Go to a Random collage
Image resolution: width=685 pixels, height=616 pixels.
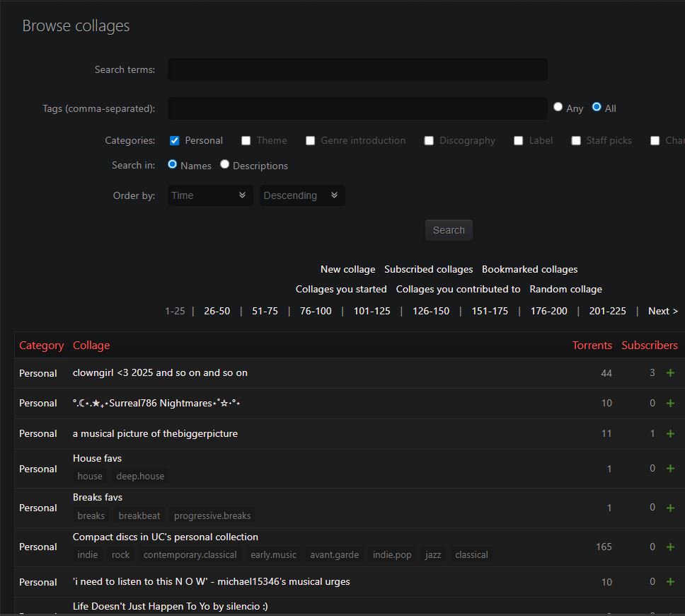point(565,289)
